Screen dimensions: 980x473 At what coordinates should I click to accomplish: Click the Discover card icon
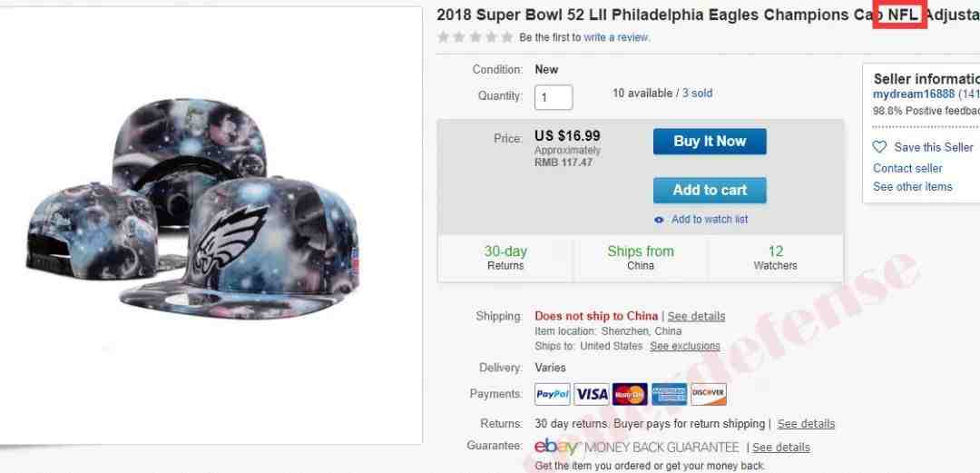coord(708,394)
